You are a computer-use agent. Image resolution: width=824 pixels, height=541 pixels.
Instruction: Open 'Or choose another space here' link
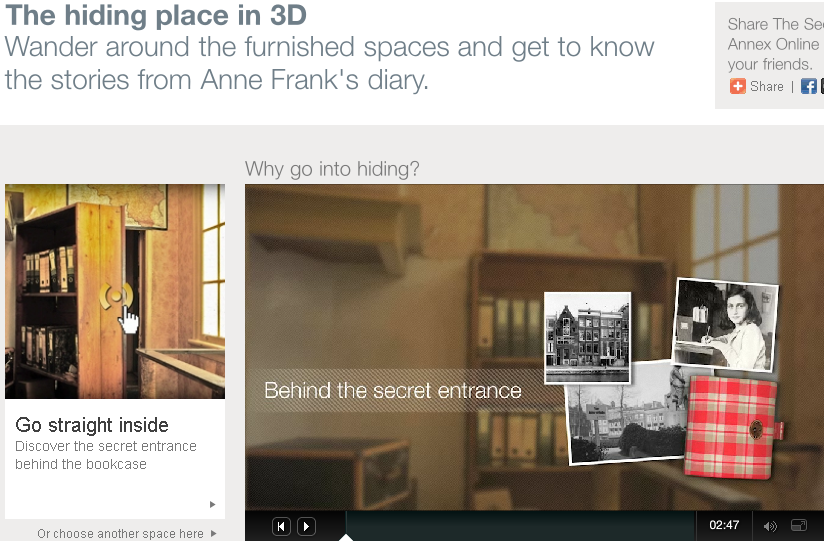point(120,534)
